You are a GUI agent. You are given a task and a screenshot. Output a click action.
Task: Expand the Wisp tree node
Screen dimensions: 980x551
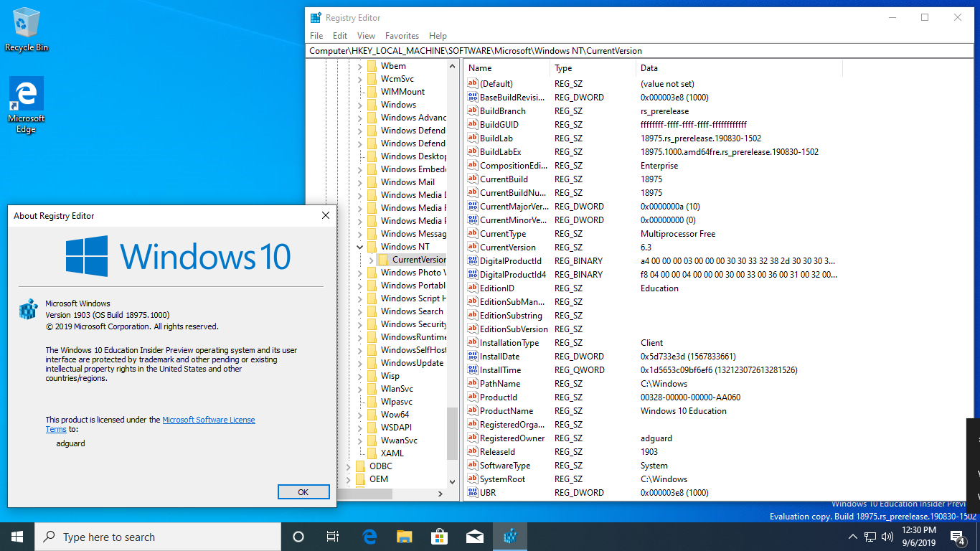[x=359, y=375]
